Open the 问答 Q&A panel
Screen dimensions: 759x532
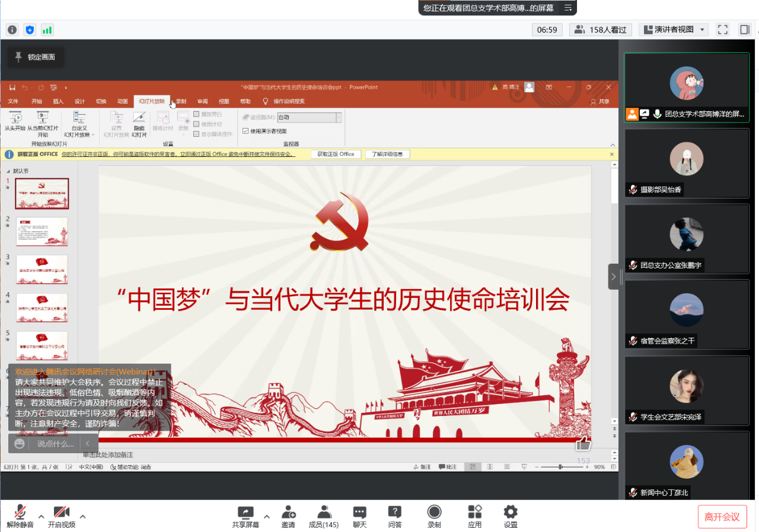pos(395,517)
